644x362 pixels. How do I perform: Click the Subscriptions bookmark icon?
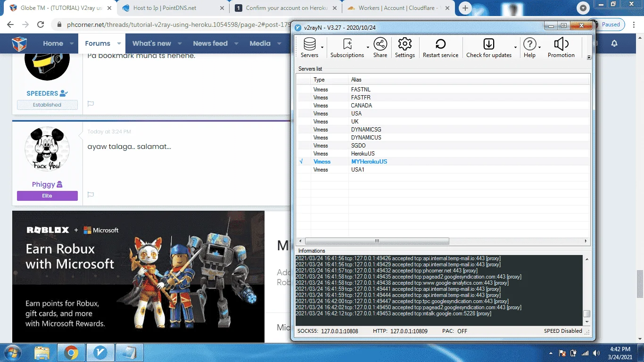tap(347, 44)
